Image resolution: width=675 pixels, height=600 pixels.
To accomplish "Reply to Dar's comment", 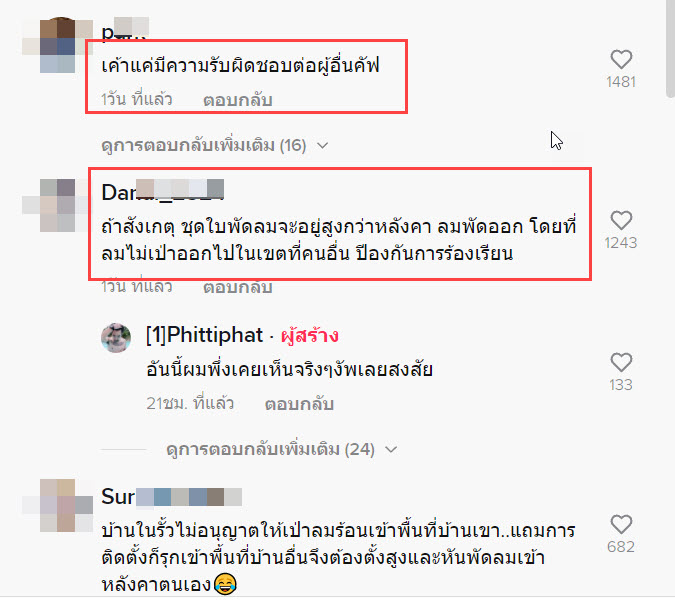I will [238, 287].
